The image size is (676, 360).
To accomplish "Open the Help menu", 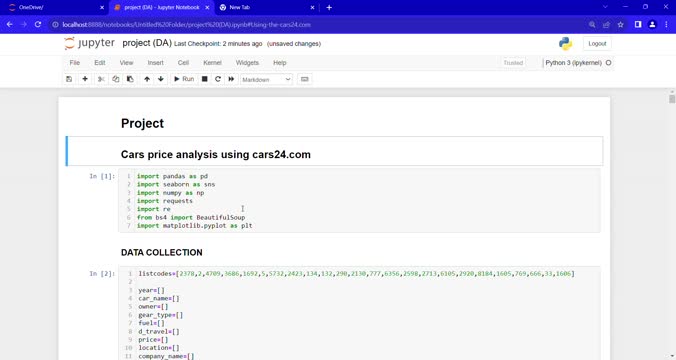I will pyautogui.click(x=279, y=63).
